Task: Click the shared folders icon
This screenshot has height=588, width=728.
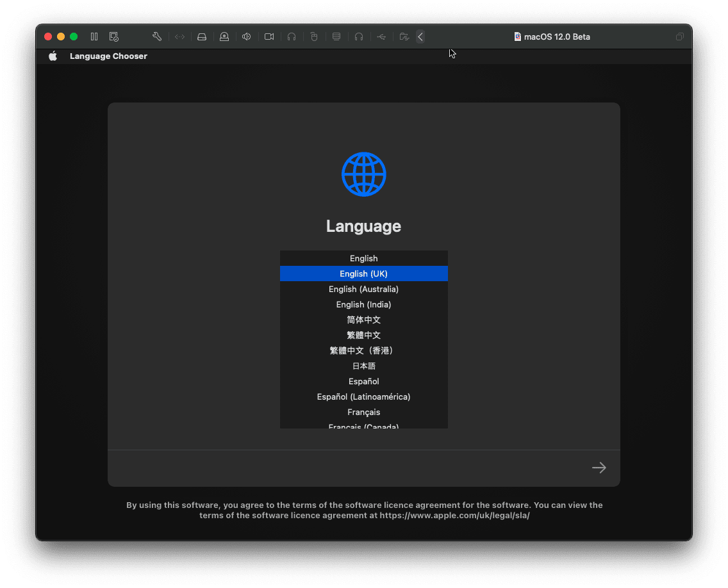Action: coord(404,37)
